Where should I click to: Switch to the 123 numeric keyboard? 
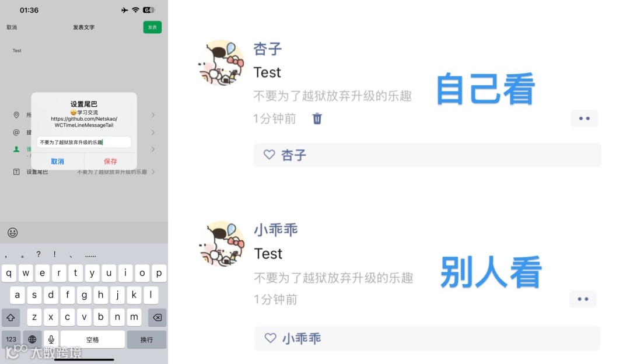tap(11, 339)
